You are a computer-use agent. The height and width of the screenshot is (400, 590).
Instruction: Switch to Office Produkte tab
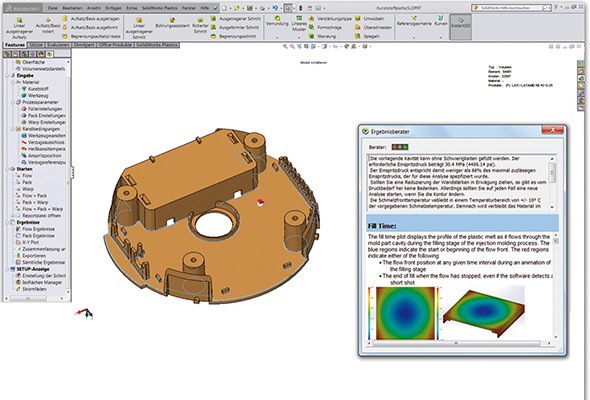pos(115,45)
